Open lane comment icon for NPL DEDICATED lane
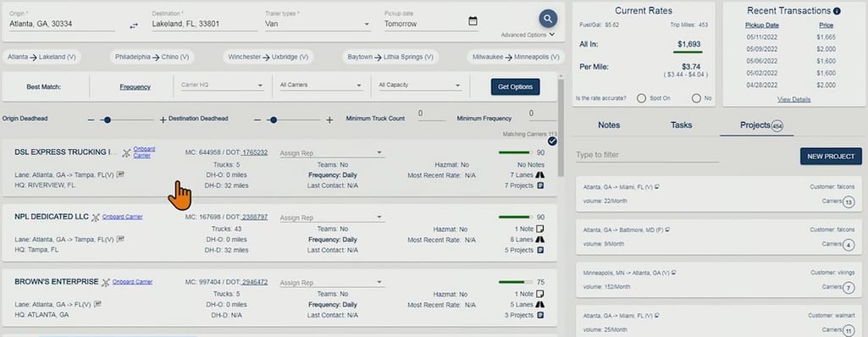This screenshot has width=868, height=337. point(120,239)
